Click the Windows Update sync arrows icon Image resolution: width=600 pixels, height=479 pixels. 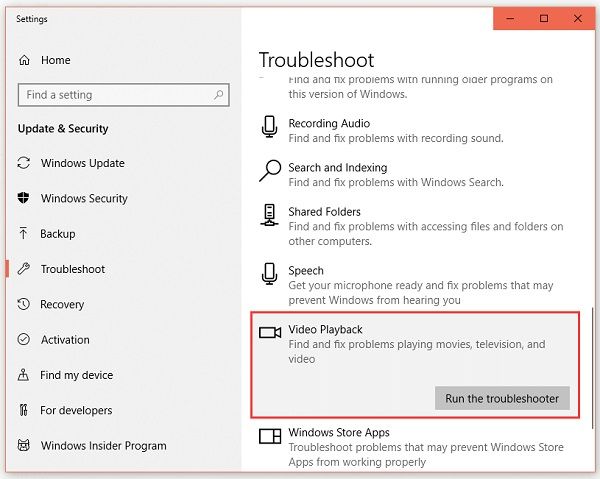click(x=24, y=163)
